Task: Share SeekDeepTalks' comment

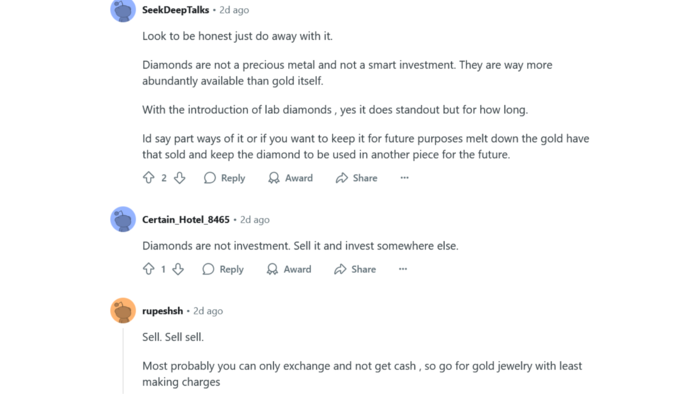Action: pyautogui.click(x=356, y=178)
